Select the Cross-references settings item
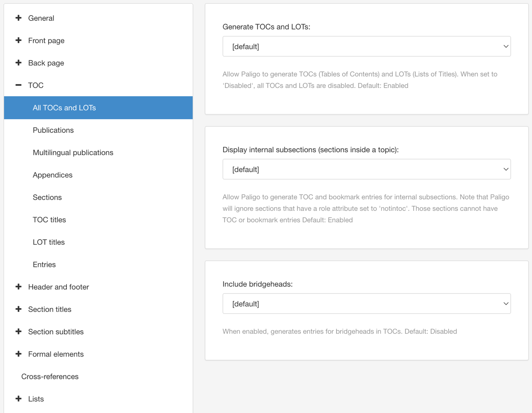 coord(50,376)
